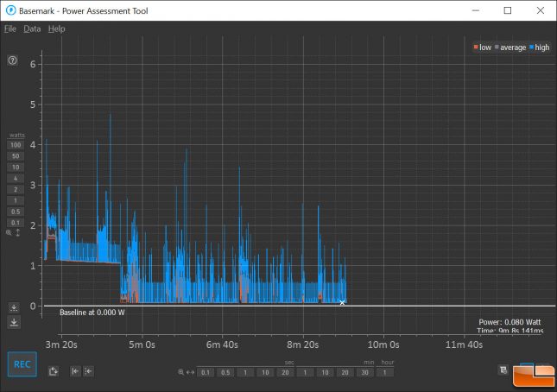Click the 'high' legend entry
This screenshot has width=557, height=392.
coord(539,47)
